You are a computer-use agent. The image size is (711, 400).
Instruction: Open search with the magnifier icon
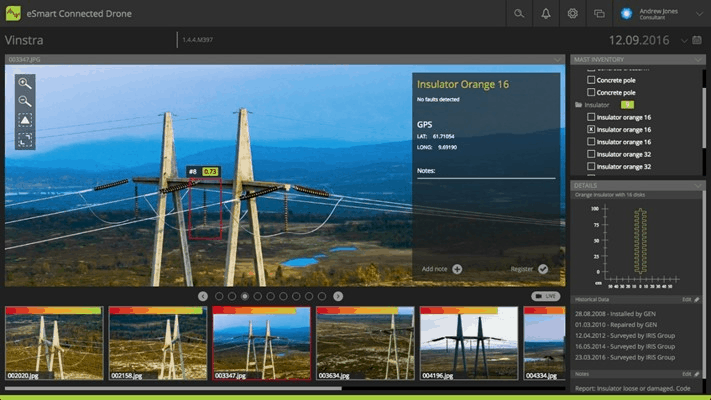[x=519, y=14]
